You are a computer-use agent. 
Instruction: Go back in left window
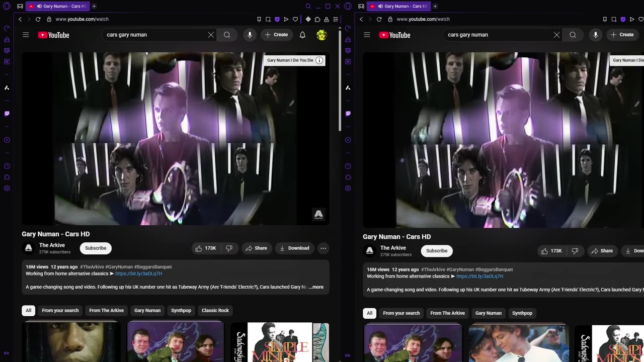(20, 19)
